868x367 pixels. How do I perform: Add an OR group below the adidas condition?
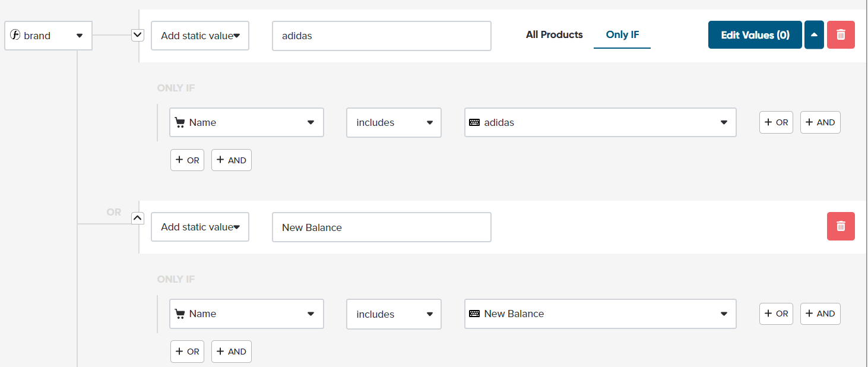click(x=187, y=160)
